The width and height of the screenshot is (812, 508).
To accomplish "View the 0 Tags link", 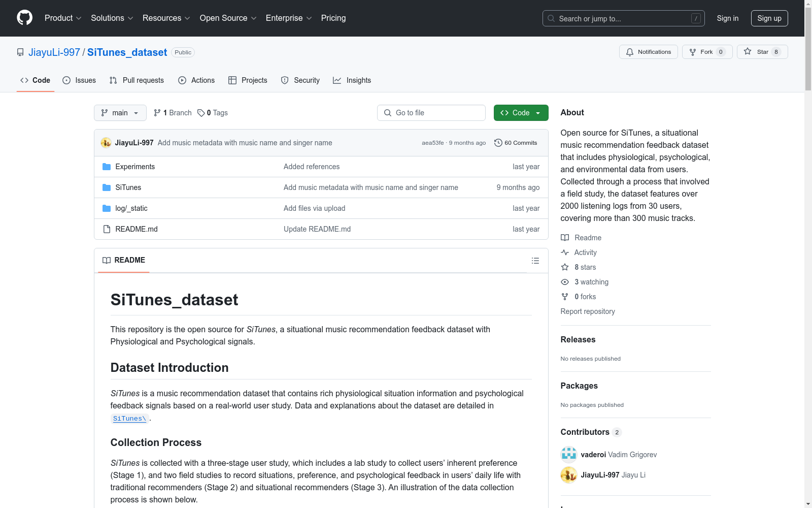I will coord(213,113).
